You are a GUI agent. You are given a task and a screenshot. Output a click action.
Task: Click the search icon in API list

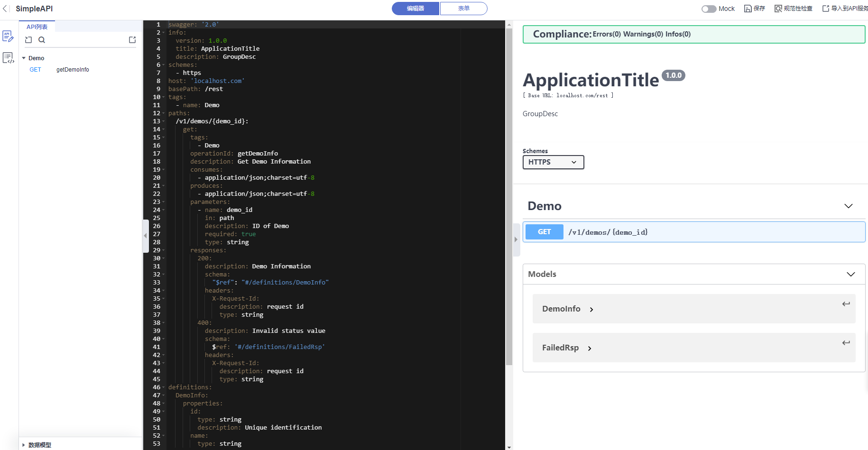42,40
